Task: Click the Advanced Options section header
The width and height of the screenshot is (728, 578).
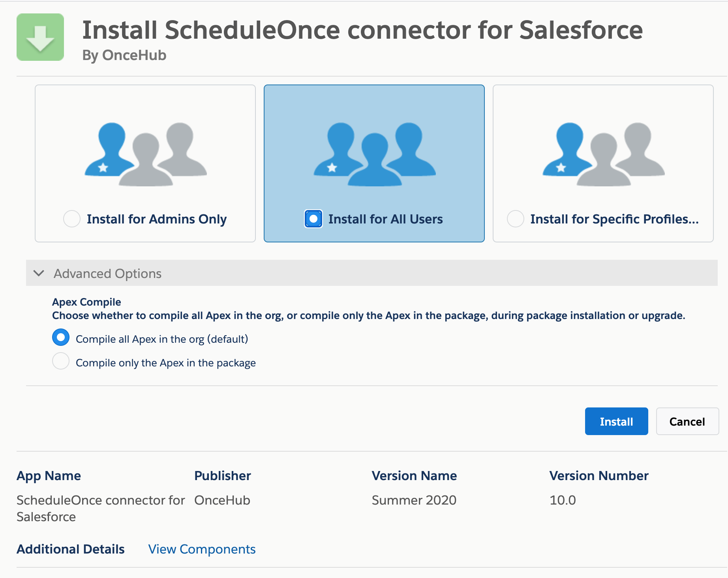Action: [x=107, y=273]
